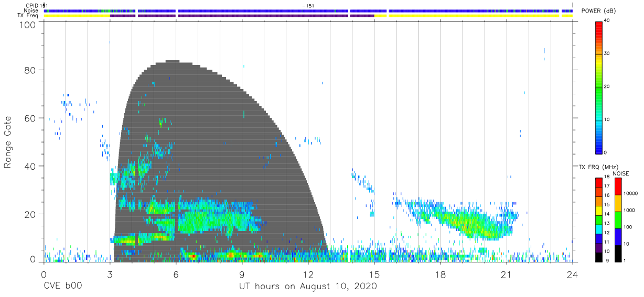Click the 9 hour tick label
The image size is (644, 297).
pyautogui.click(x=242, y=274)
